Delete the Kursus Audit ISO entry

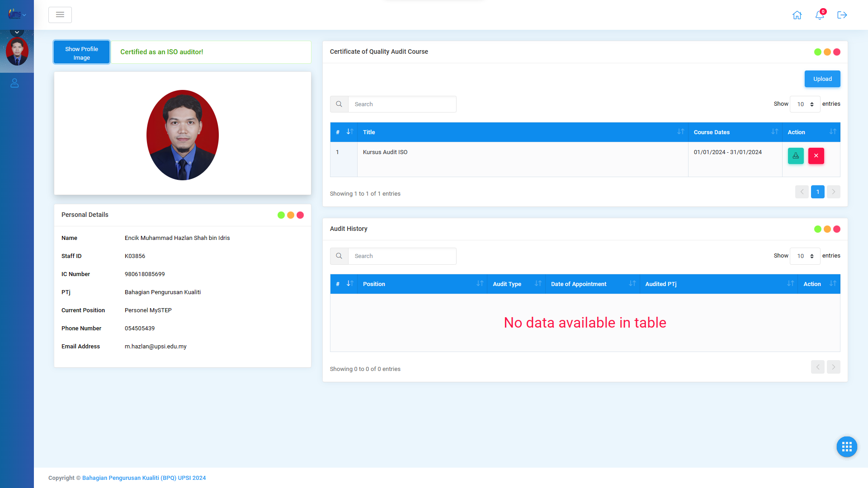click(x=816, y=156)
